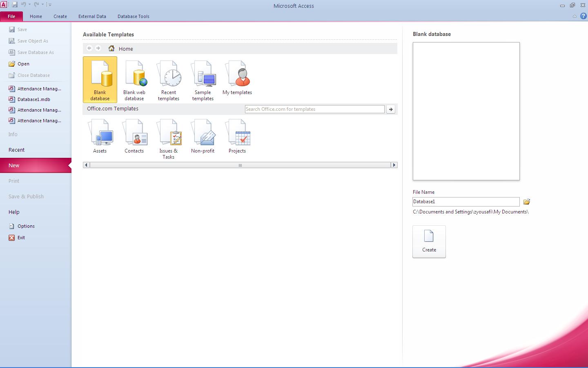Open the Redo history dropdown arrow
588x368 pixels.
[x=42, y=4]
